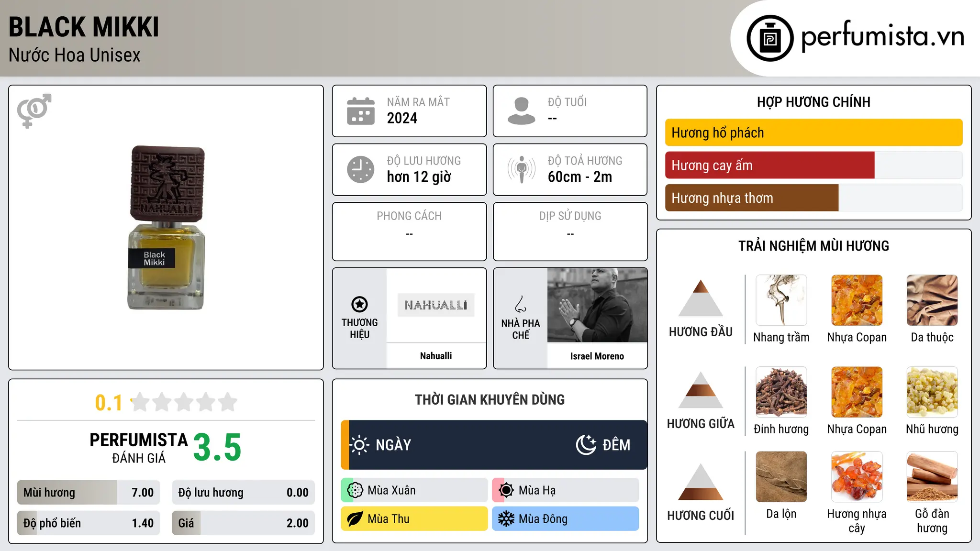The width and height of the screenshot is (980, 551).
Task: Click the Hương hổ phách accord bar
Action: (813, 132)
